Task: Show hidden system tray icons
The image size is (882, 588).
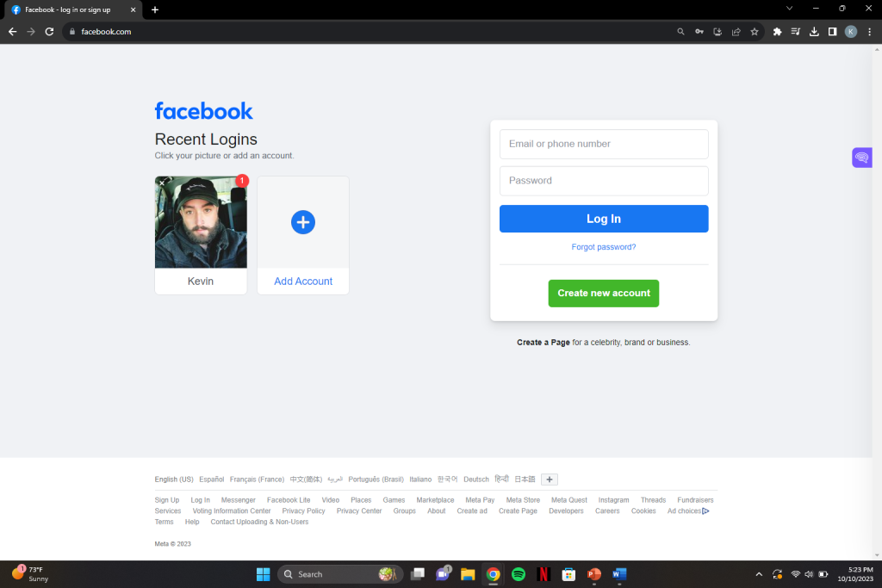Action: (759, 574)
